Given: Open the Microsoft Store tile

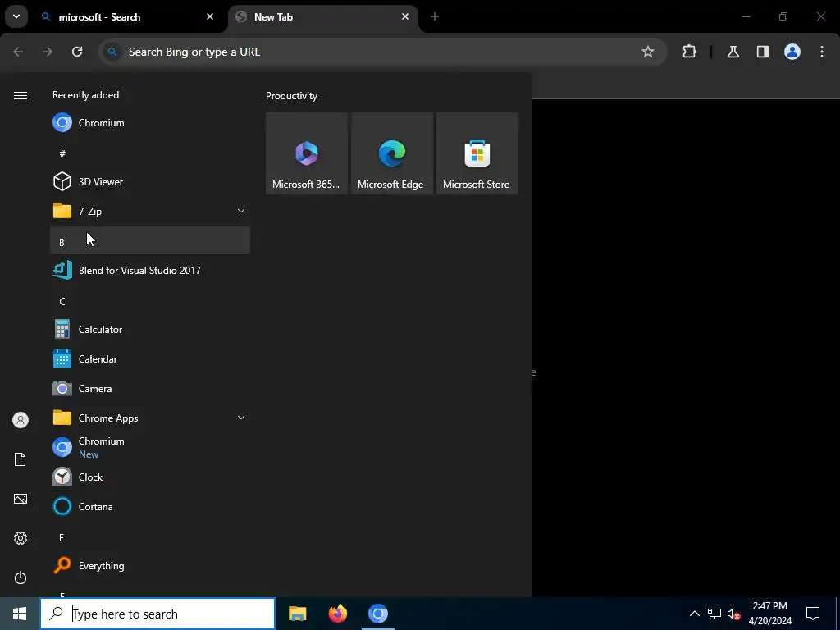Looking at the screenshot, I should 477,153.
